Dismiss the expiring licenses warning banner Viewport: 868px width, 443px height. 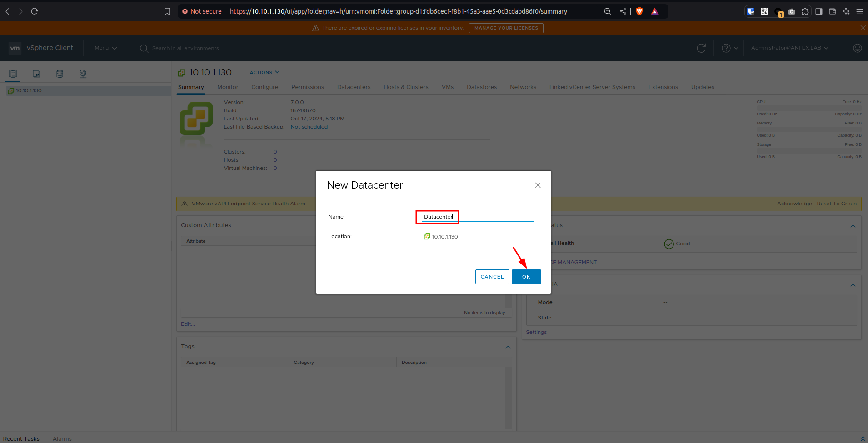(x=863, y=28)
